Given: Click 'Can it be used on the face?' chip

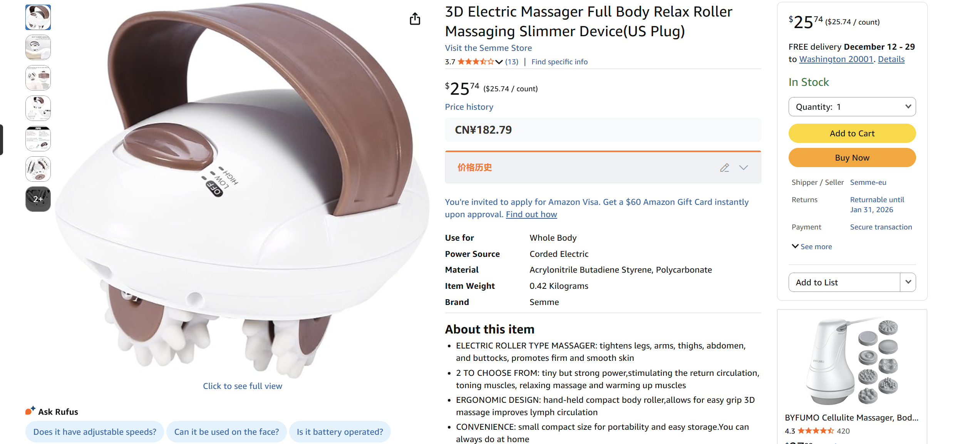Looking at the screenshot, I should click(226, 432).
